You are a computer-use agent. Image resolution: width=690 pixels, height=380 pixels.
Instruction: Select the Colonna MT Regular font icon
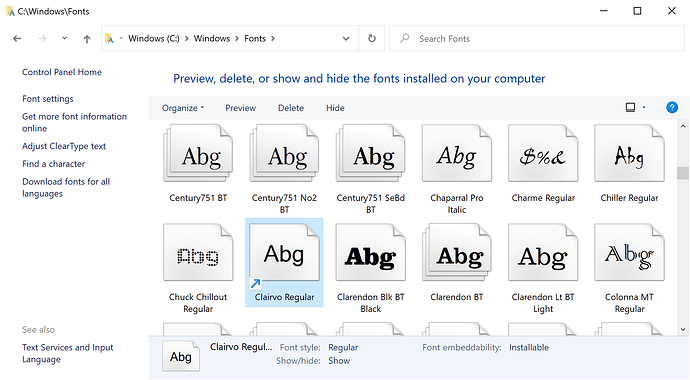(x=629, y=252)
